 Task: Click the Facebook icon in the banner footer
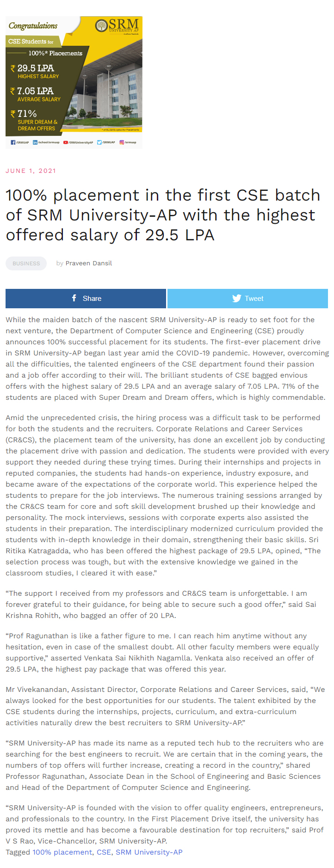[13, 142]
